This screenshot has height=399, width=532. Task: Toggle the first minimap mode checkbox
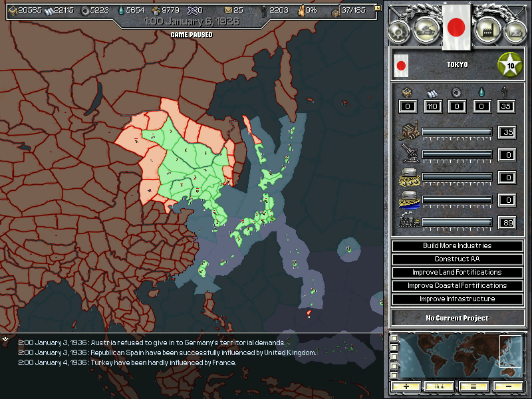(x=394, y=339)
